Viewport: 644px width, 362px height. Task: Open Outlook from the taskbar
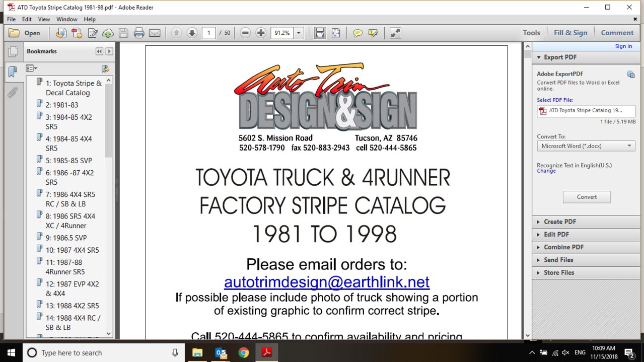tap(221, 352)
